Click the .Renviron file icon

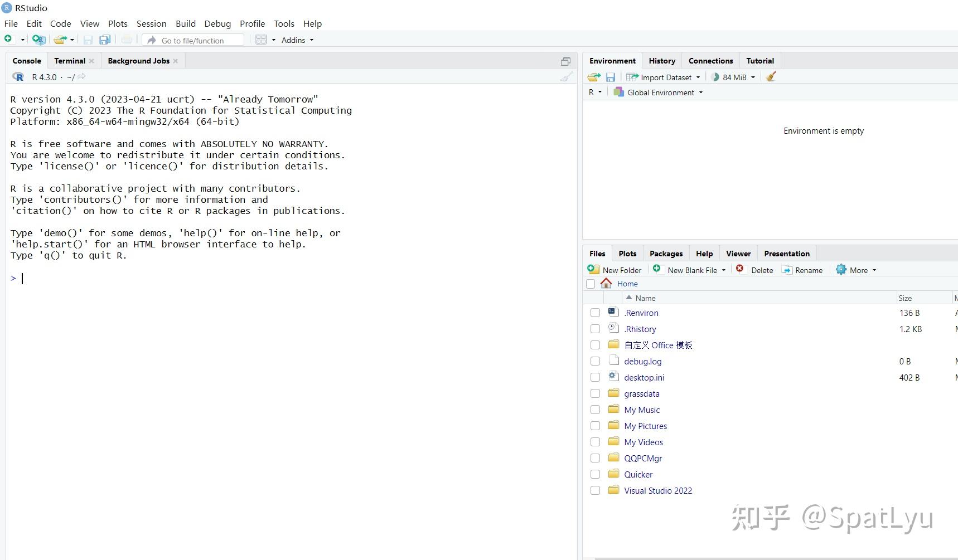click(613, 312)
